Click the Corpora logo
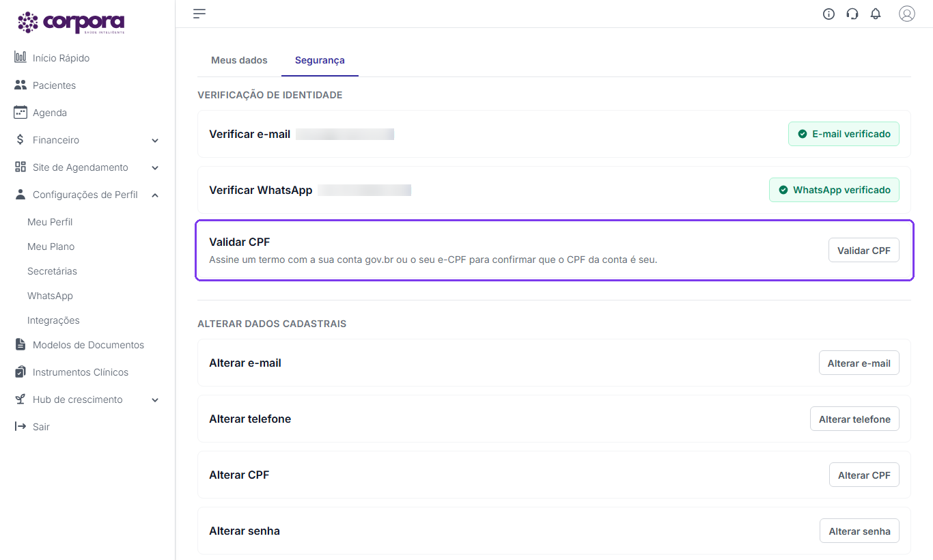The height and width of the screenshot is (560, 933). pos(71,23)
